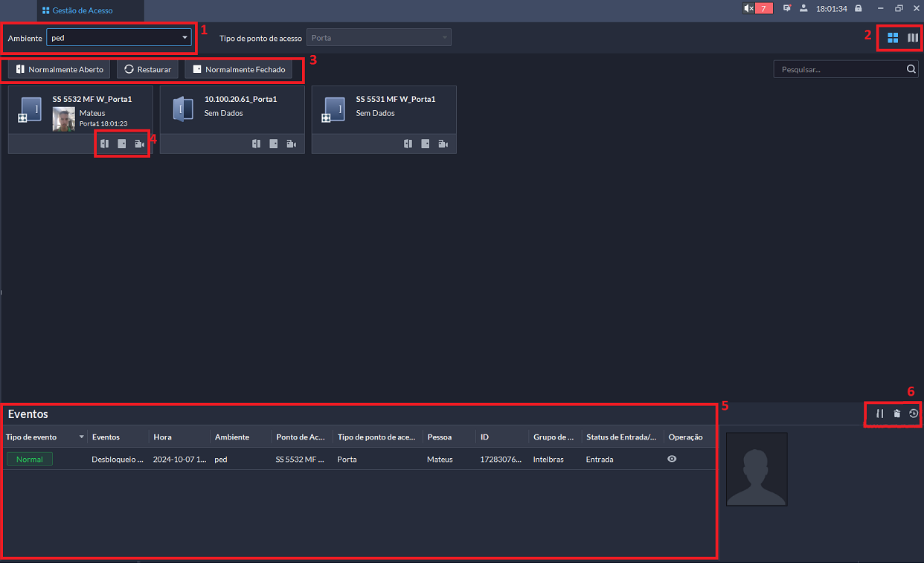Click the Tipo de ponto de ace... header

click(376, 437)
